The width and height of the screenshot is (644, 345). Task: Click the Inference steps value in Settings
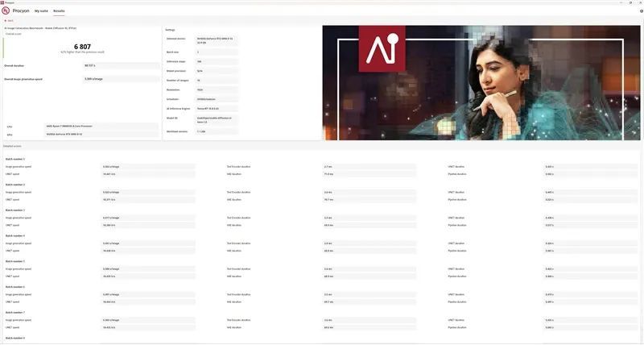[x=217, y=62]
